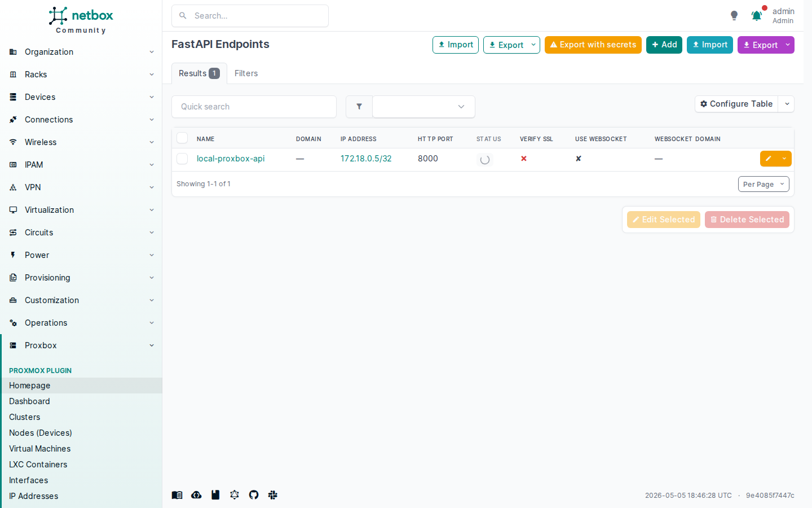Click the outlined Import button

(456, 45)
